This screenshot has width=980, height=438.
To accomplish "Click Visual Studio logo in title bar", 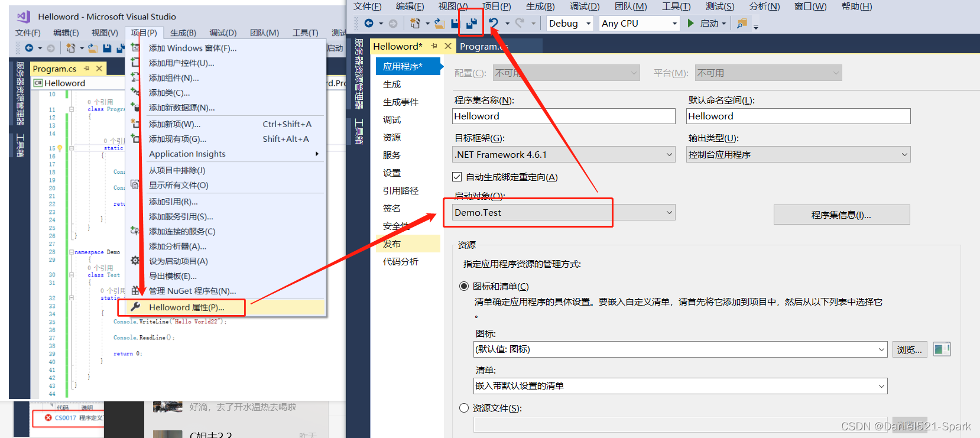I will [24, 17].
